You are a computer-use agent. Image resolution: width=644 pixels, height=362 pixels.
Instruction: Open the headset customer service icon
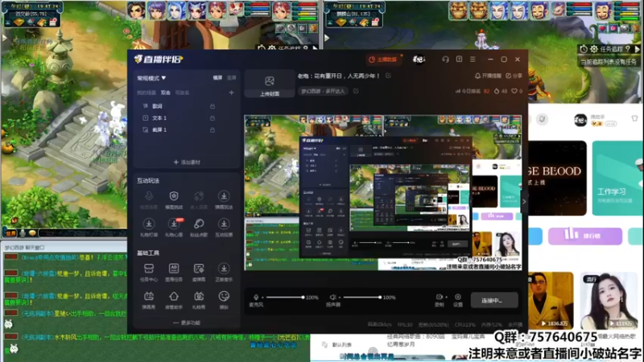[x=446, y=60]
